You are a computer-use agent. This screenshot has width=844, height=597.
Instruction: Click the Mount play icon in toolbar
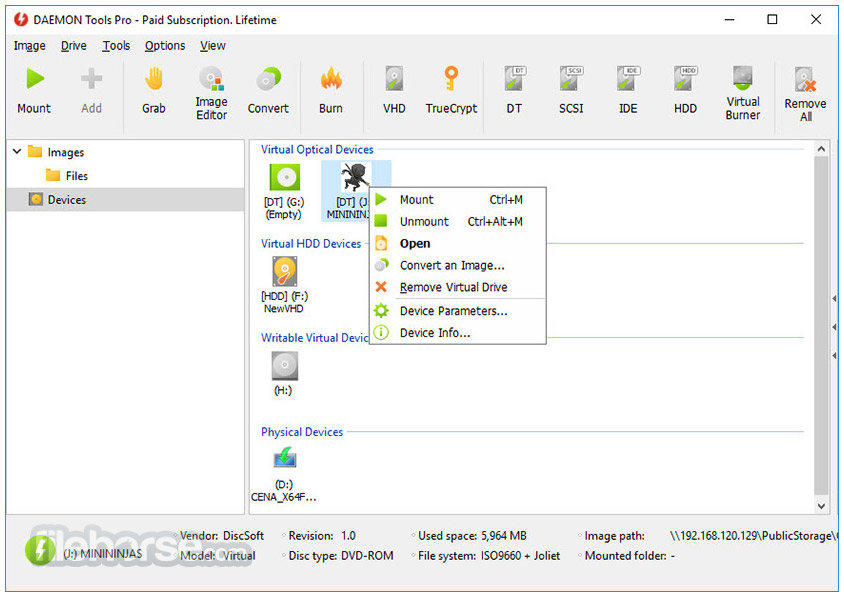[x=35, y=79]
